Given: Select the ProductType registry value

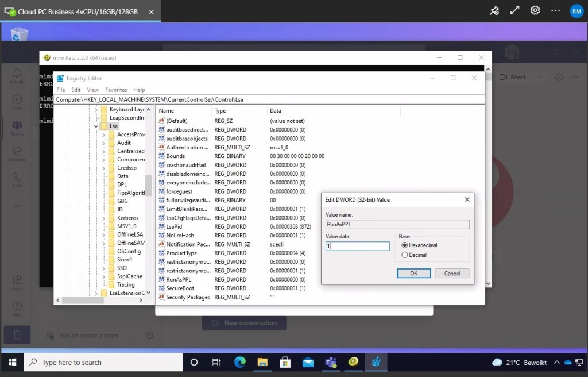Looking at the screenshot, I should pos(181,253).
